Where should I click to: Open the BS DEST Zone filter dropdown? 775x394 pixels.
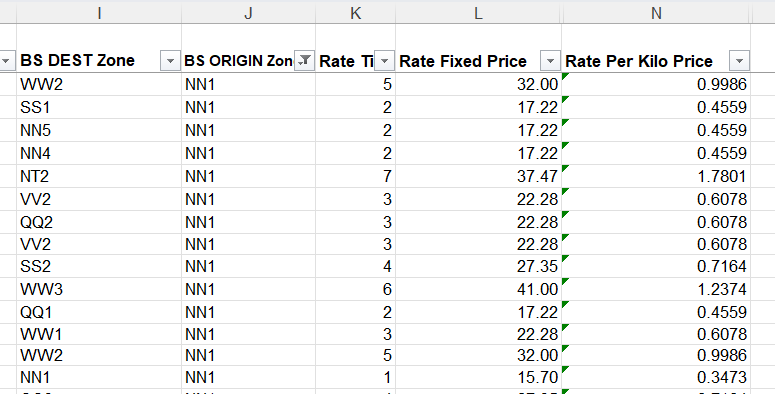170,61
